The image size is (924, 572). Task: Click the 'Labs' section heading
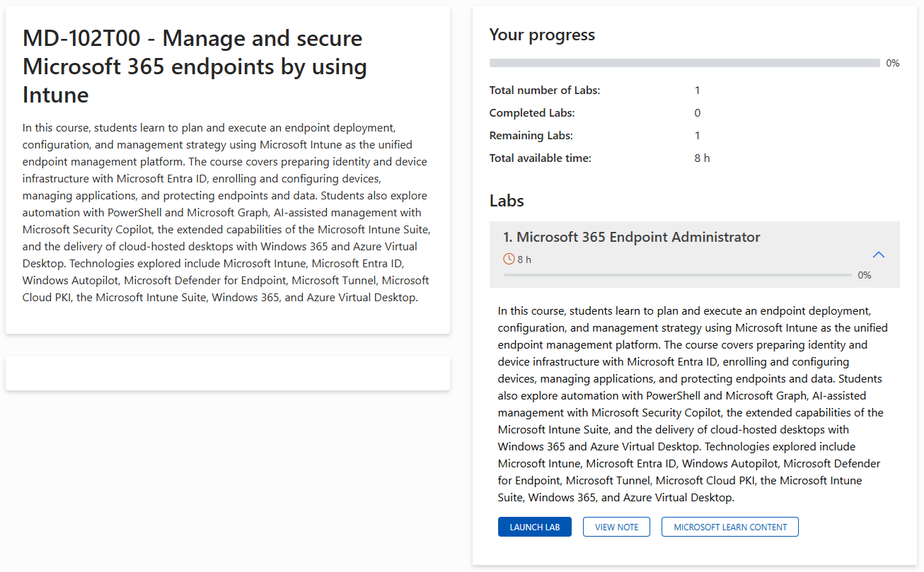click(507, 201)
